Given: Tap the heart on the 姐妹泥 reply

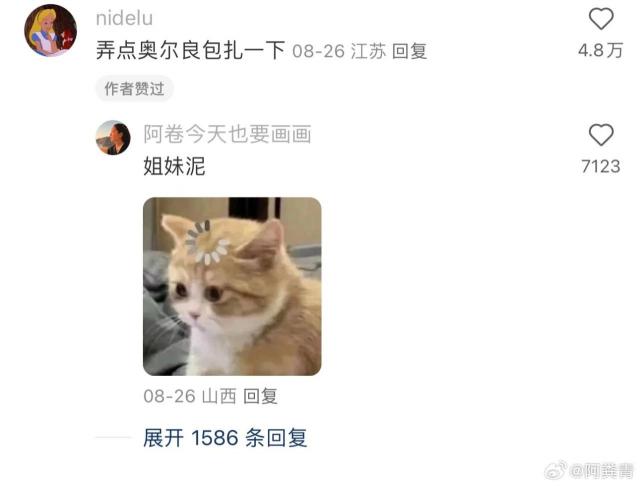Looking at the screenshot, I should 601,135.
